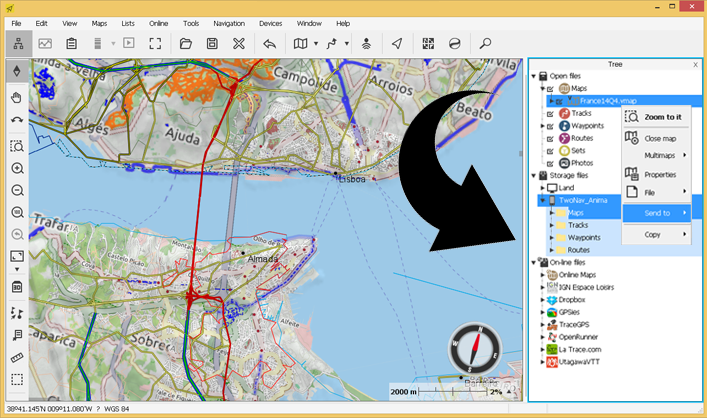This screenshot has width=707, height=418.
Task: Expand the Land storage node
Action: click(543, 188)
